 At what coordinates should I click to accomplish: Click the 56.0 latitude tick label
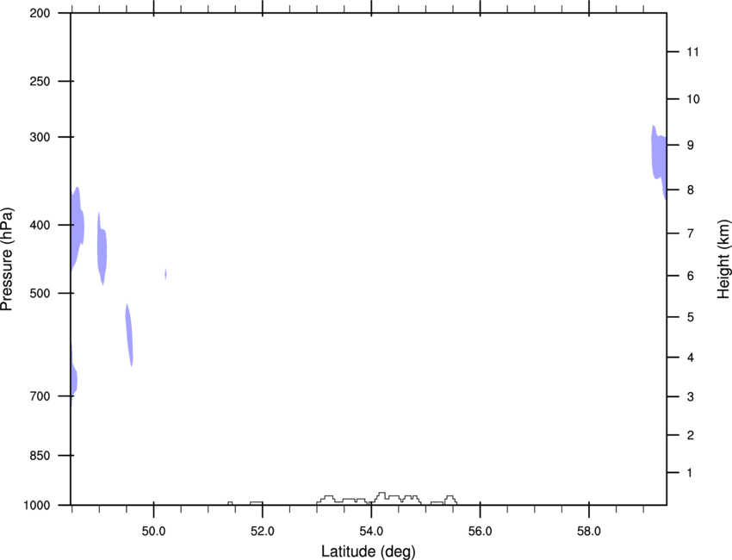(480, 532)
